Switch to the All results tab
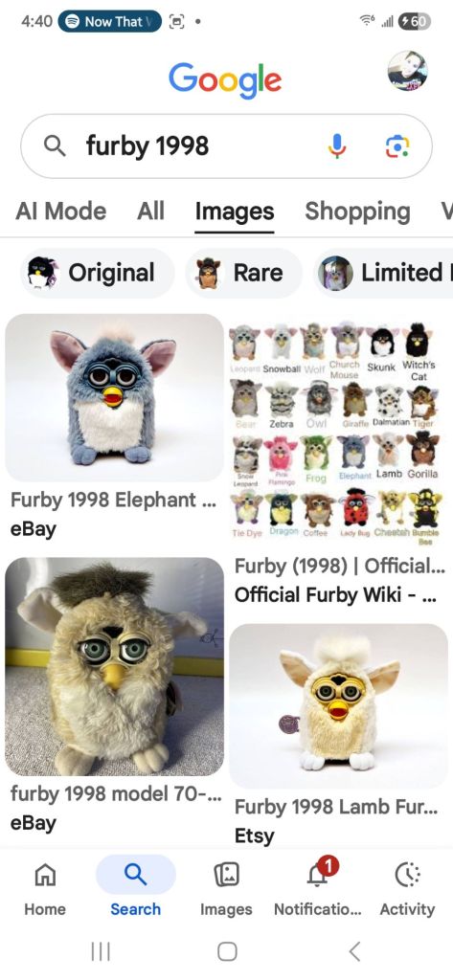453x980 pixels. pos(150,212)
